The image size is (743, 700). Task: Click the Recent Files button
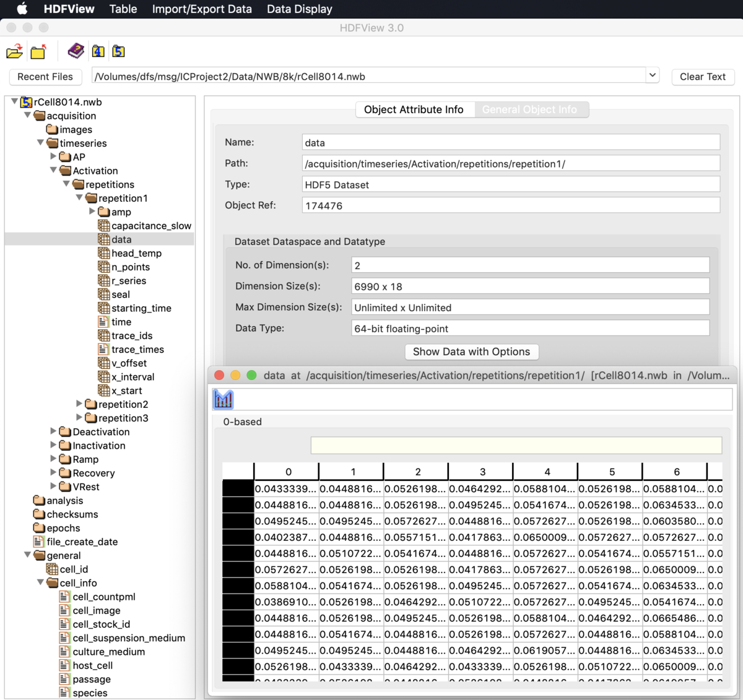pos(45,77)
